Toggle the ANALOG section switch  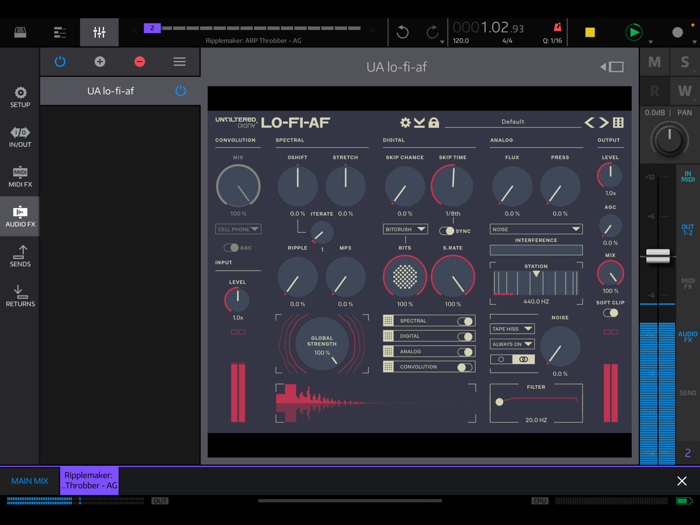tap(465, 352)
